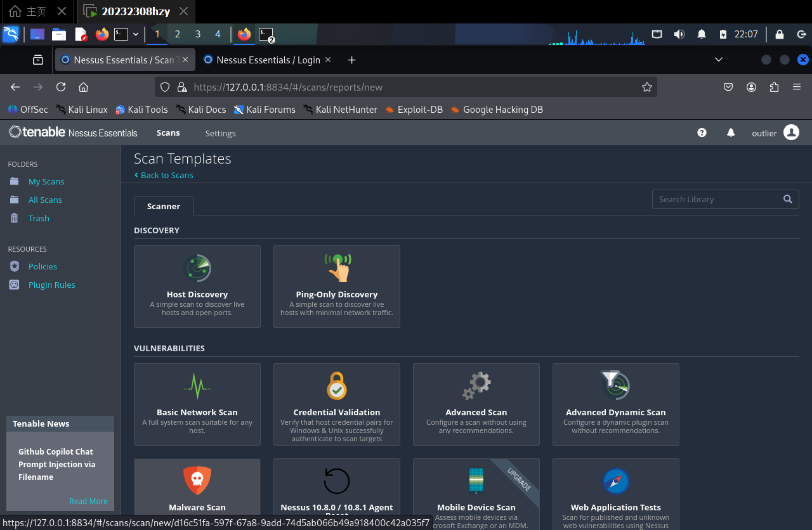The width and height of the screenshot is (812, 530).
Task: Select the Basic Network Scan template
Action: pos(197,404)
